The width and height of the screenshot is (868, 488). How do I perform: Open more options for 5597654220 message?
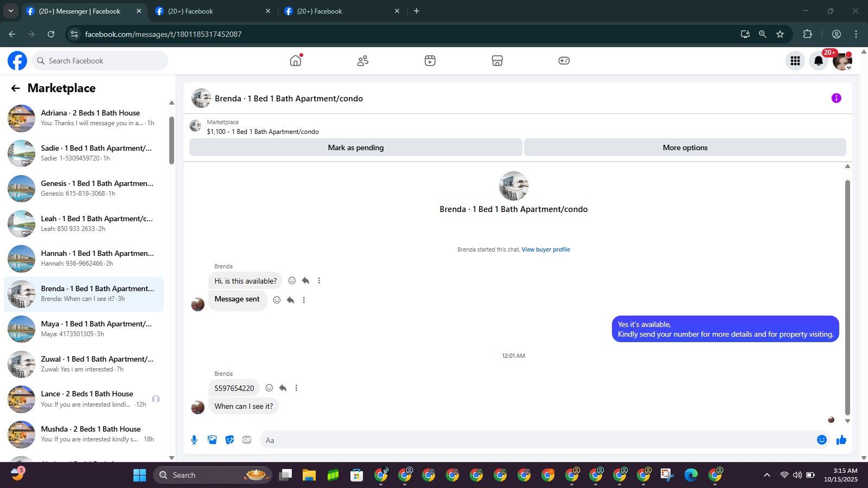pos(296,388)
